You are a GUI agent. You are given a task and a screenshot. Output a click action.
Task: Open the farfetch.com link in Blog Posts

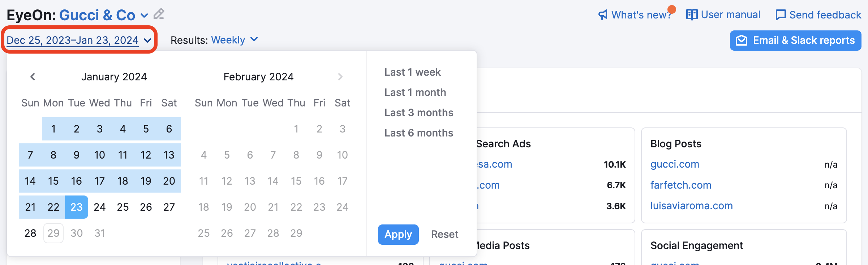(x=680, y=185)
